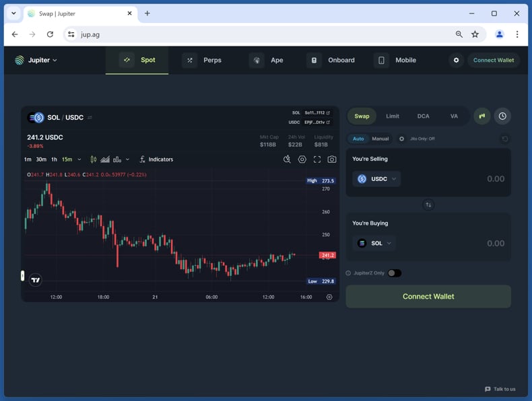Select the 1h chart interval
Image resolution: width=532 pixels, height=401 pixels.
tap(54, 159)
